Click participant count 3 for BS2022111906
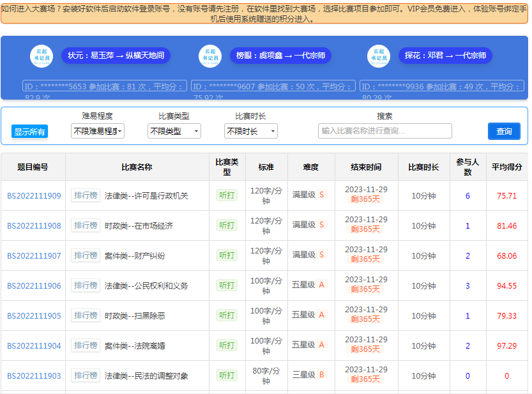532x394 pixels. coord(468,286)
